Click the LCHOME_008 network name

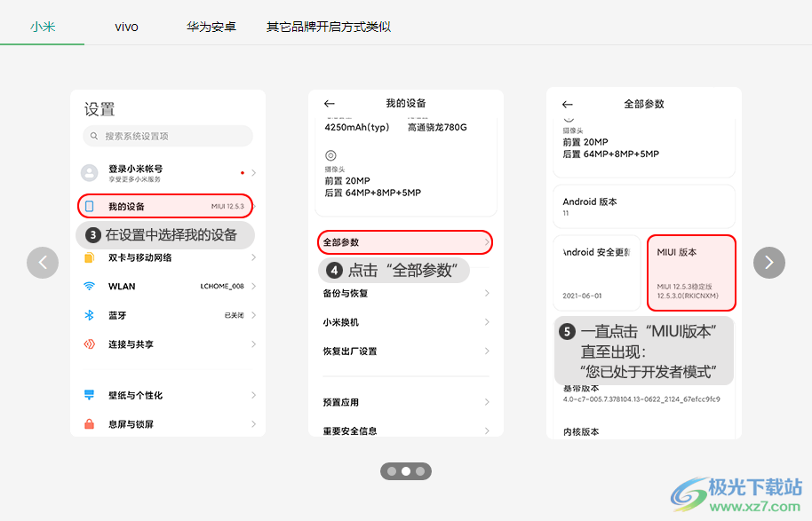(222, 286)
